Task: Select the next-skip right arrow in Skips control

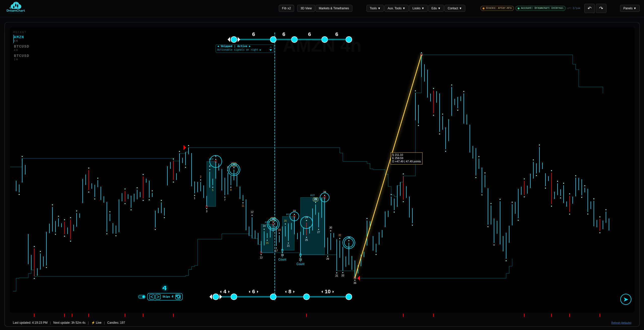Action: [158, 297]
